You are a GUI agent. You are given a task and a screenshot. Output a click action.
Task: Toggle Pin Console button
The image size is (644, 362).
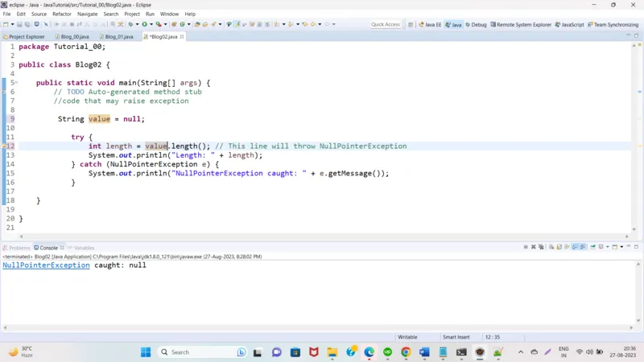(x=592, y=247)
